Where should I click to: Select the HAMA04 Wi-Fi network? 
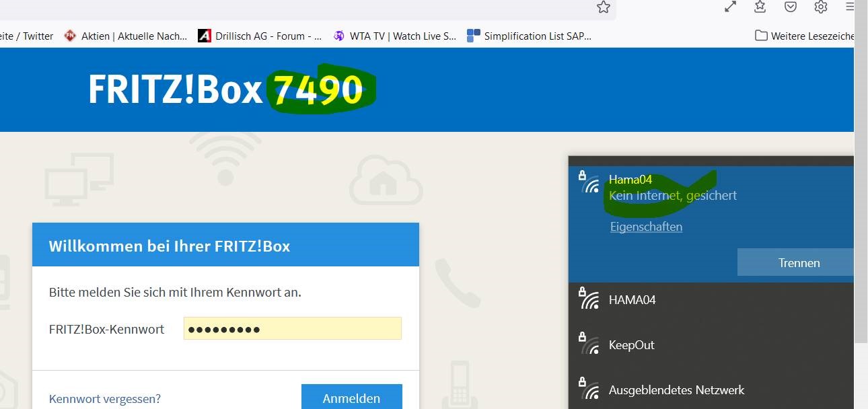coord(711,300)
